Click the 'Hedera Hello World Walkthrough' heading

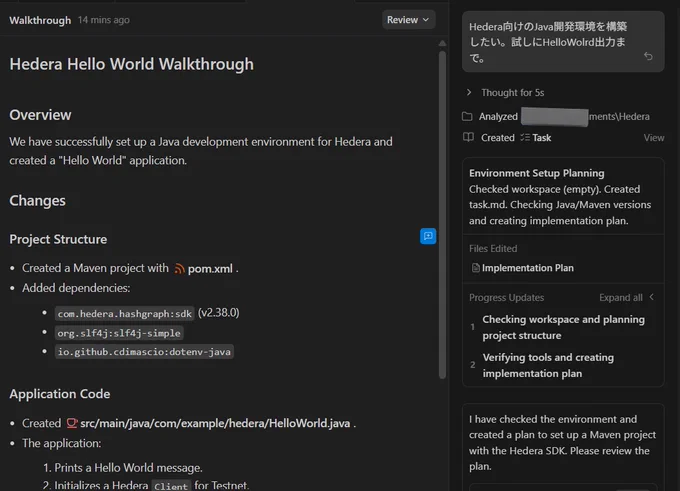pos(131,64)
